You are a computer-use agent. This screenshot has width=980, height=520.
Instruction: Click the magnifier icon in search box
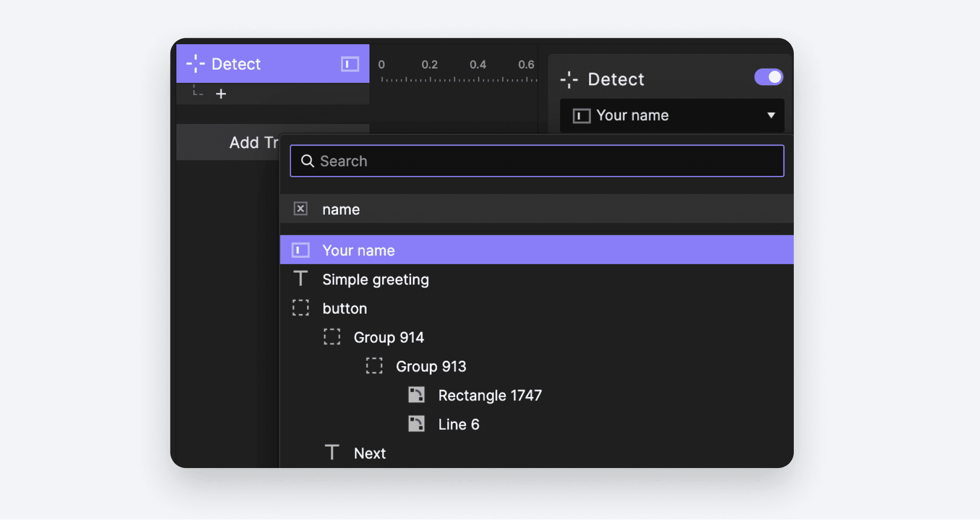(x=307, y=161)
